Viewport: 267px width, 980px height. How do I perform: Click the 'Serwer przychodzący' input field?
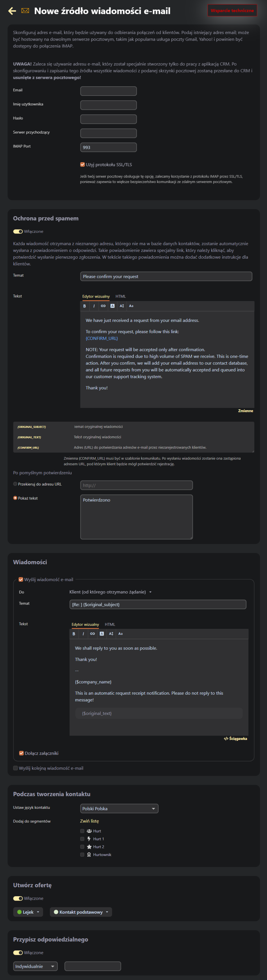(x=108, y=133)
